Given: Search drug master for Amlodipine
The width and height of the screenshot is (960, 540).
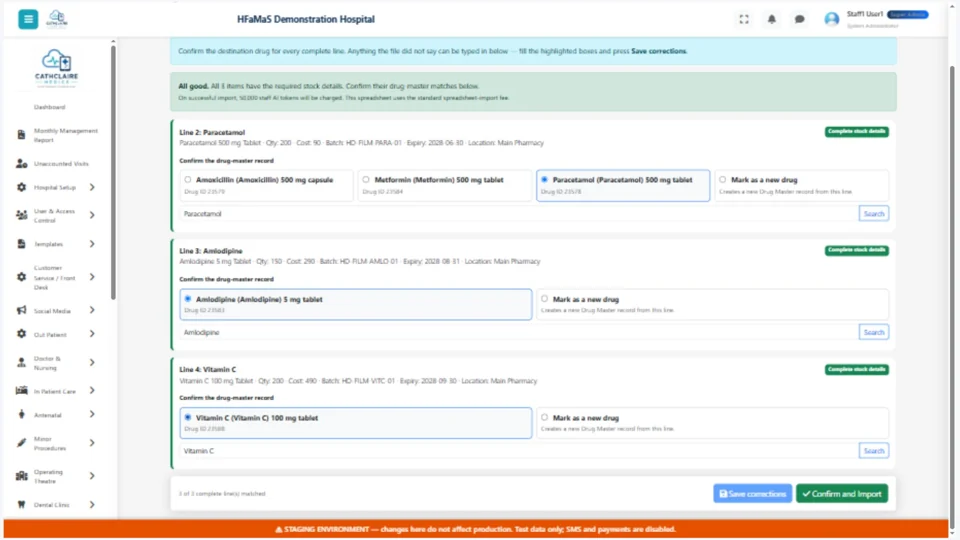Looking at the screenshot, I should (x=874, y=332).
